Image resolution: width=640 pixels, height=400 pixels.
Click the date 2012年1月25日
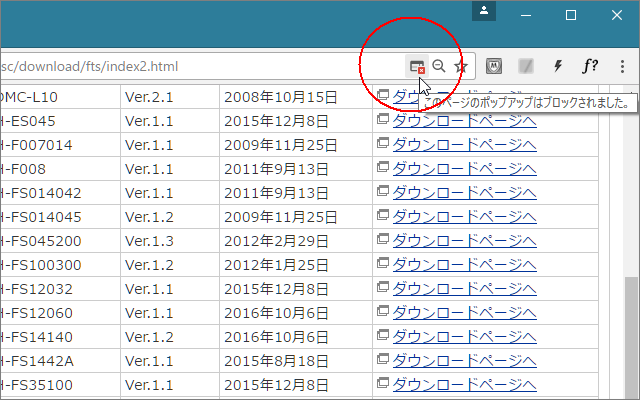[276, 265]
